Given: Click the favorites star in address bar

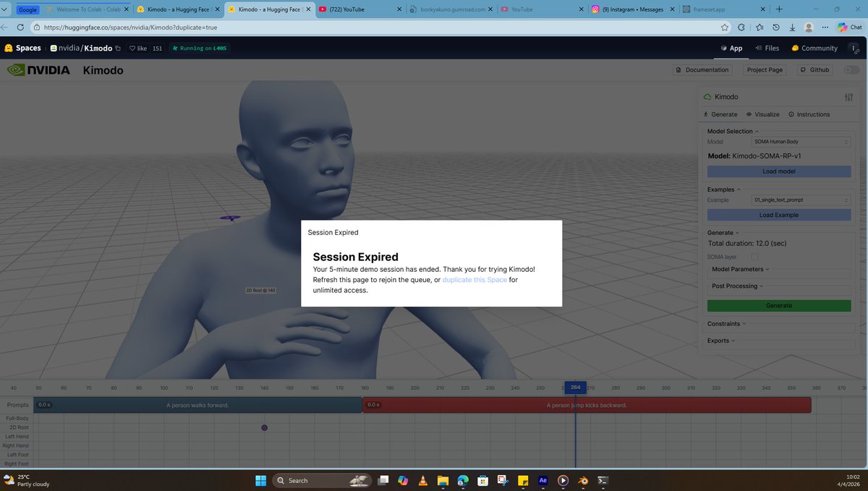Looking at the screenshot, I should (725, 27).
